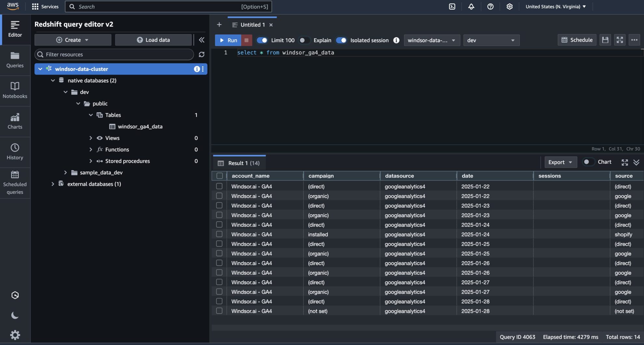Image resolution: width=644 pixels, height=345 pixels.
Task: Open AWS CloudShell icon
Action: click(452, 7)
